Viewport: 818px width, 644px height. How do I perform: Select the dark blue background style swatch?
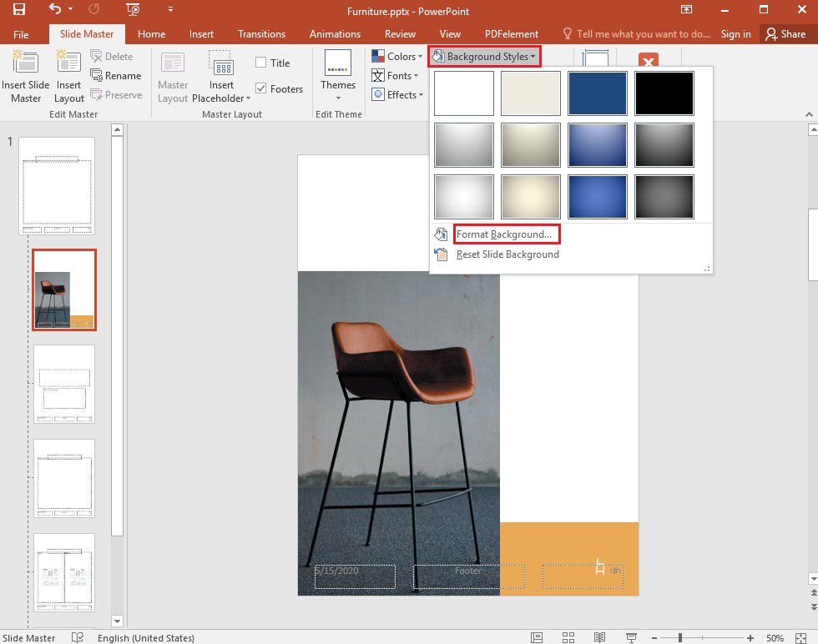pos(598,93)
